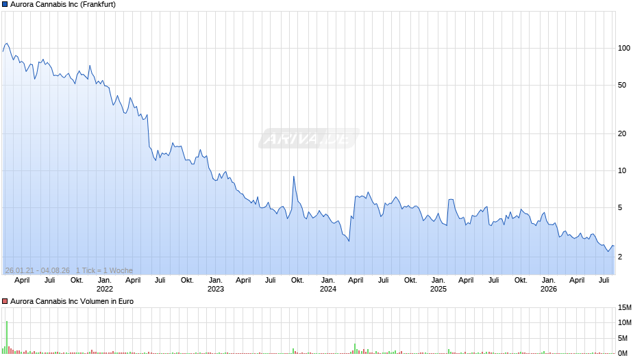Viewport: 644px width, 360px height.
Task: Click the 'Jan. 2024' time axis label
Action: click(327, 285)
